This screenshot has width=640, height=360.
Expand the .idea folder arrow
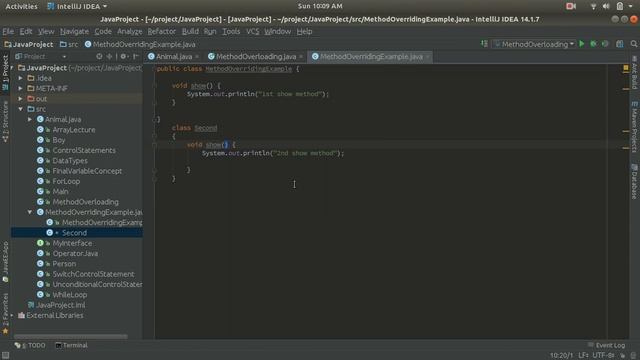pos(20,78)
